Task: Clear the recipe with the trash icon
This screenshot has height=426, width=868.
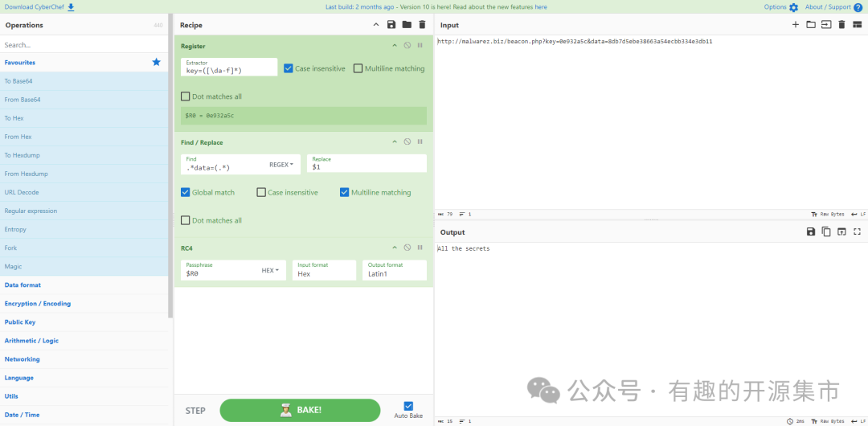Action: point(422,25)
